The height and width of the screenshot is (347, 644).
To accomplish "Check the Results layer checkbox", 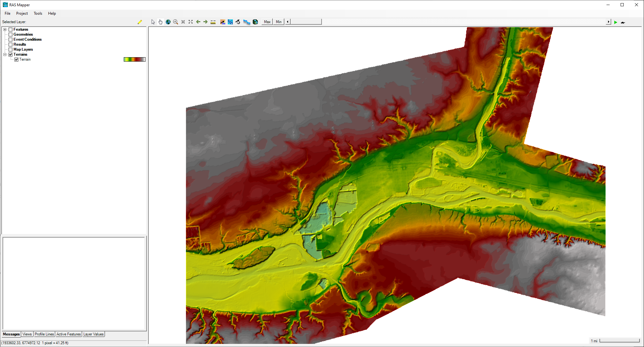I will pyautogui.click(x=11, y=44).
